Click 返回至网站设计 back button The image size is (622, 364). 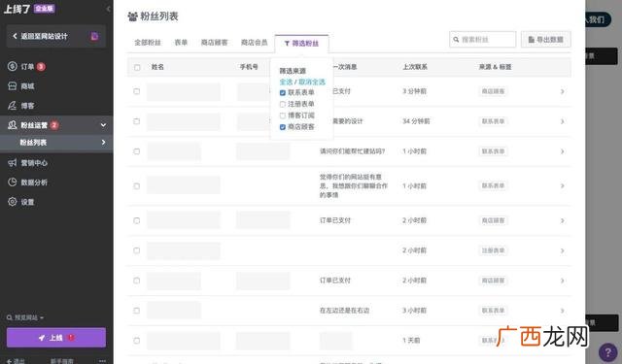click(x=56, y=37)
